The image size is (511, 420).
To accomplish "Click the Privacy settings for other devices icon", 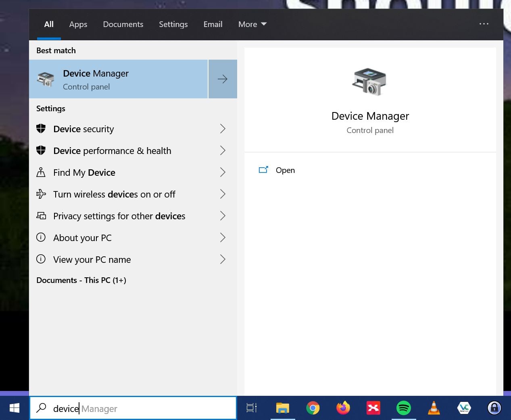I will click(41, 216).
